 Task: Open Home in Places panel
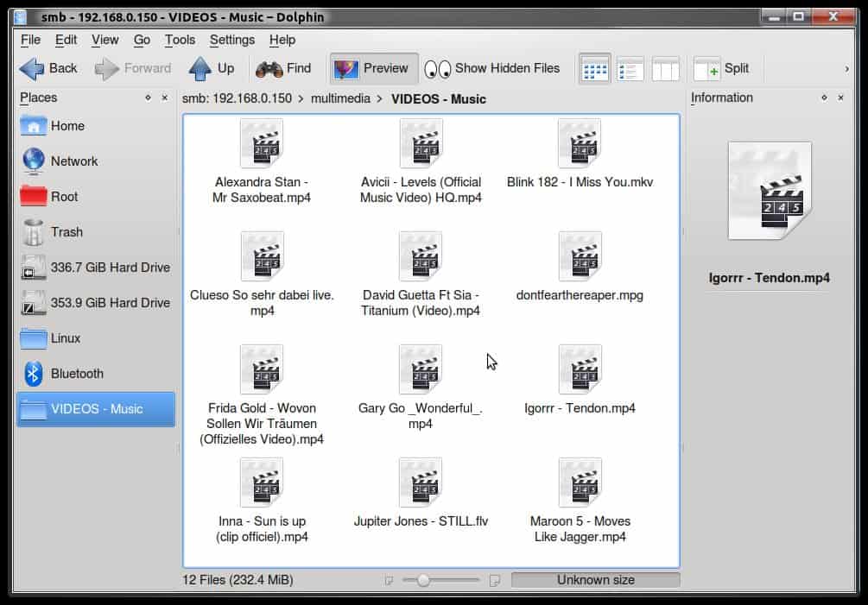tap(96, 126)
